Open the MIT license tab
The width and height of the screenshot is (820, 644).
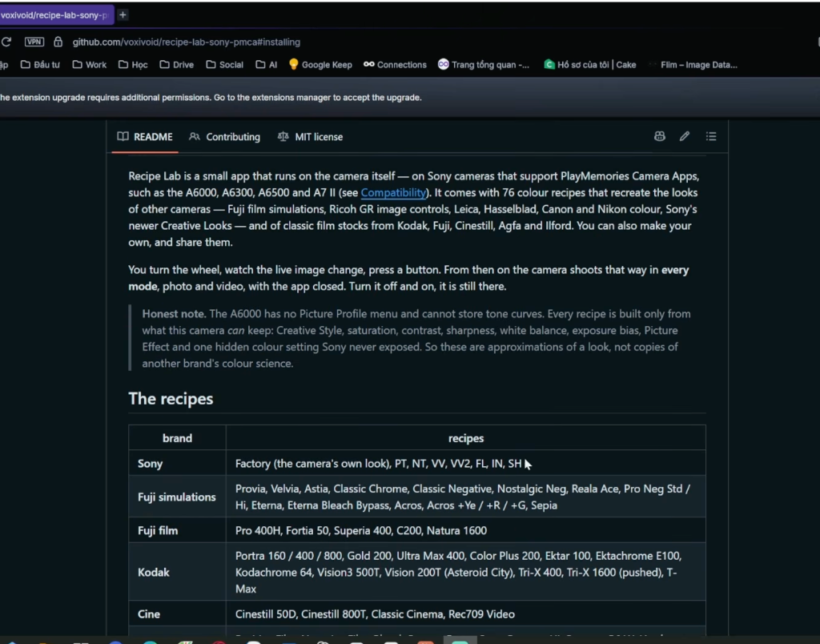point(310,137)
